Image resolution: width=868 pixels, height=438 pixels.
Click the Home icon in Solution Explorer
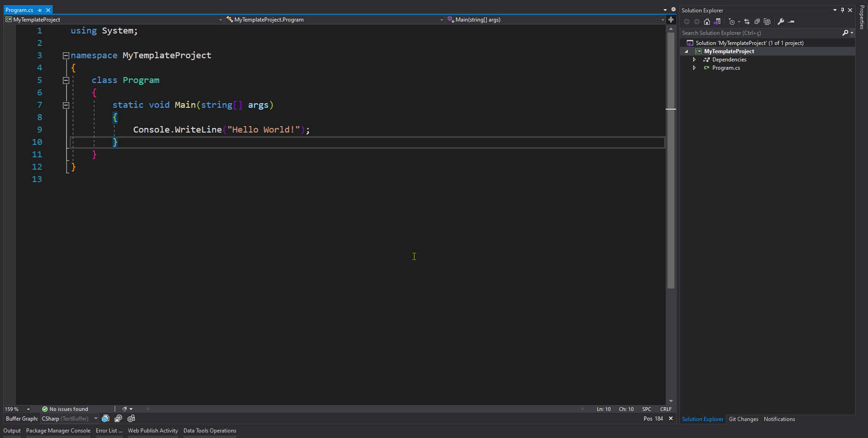(x=707, y=22)
